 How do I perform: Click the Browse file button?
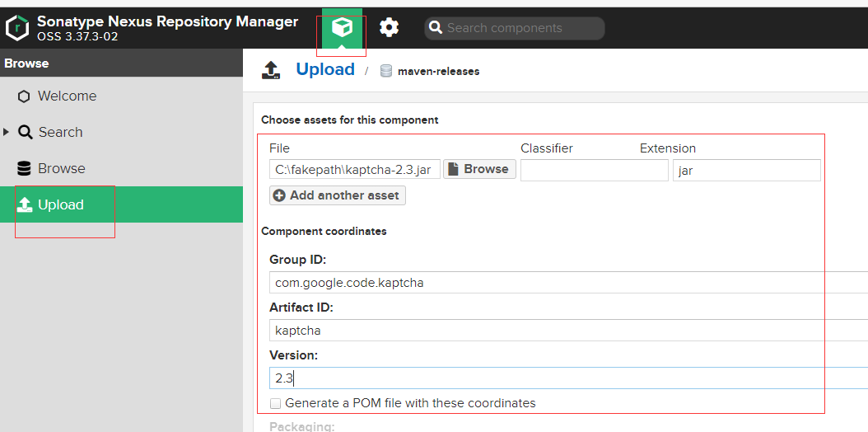point(479,169)
